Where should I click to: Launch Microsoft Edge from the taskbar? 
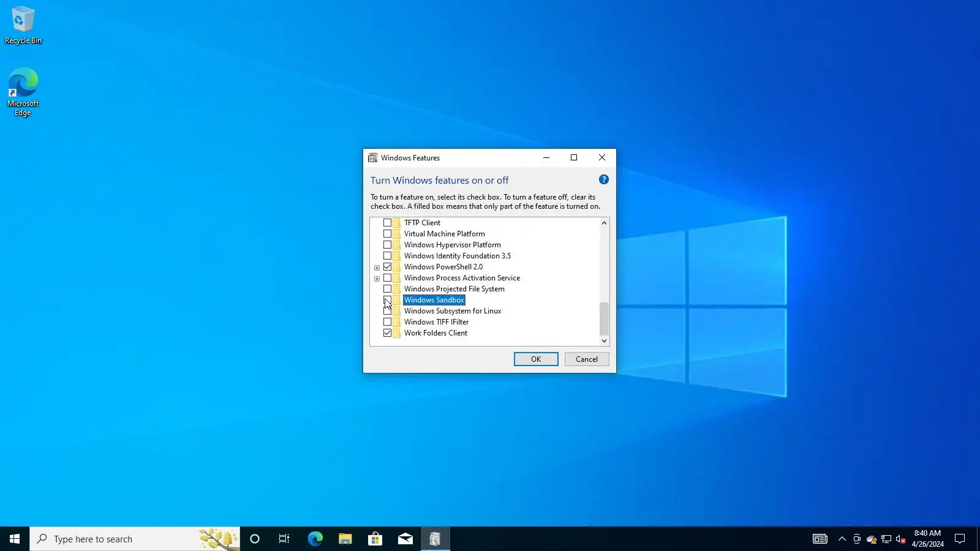click(x=315, y=539)
